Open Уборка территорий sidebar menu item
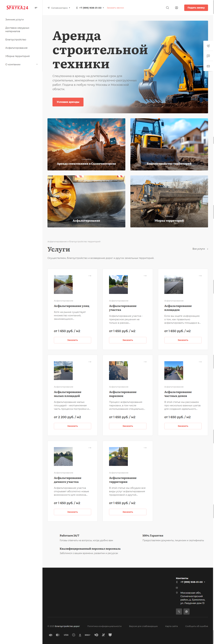The width and height of the screenshot is (214, 644). point(18,56)
